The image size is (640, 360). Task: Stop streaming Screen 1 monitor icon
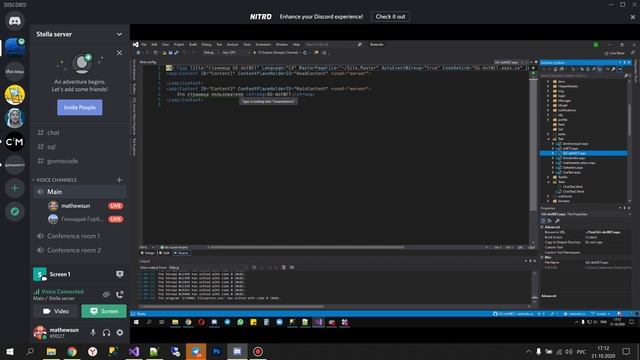click(120, 274)
